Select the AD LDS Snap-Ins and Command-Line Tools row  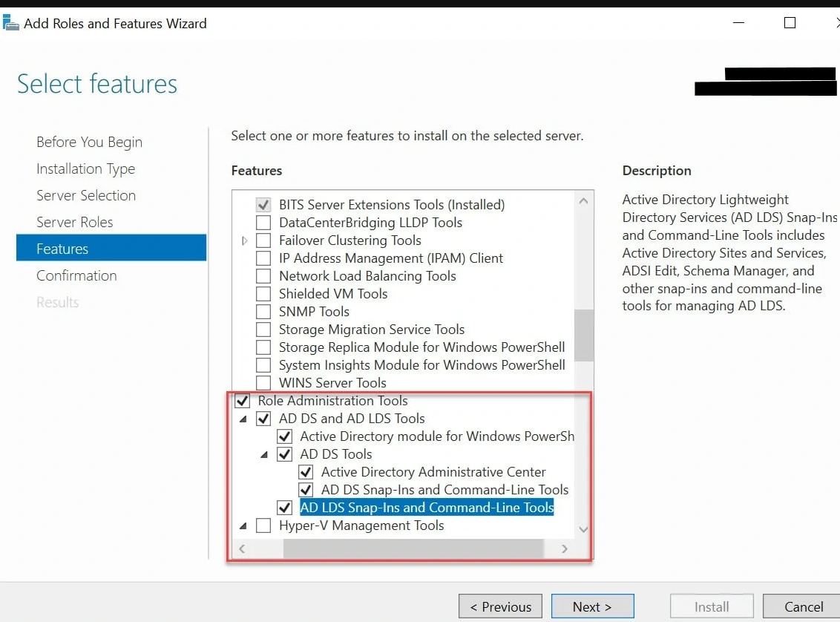click(427, 508)
